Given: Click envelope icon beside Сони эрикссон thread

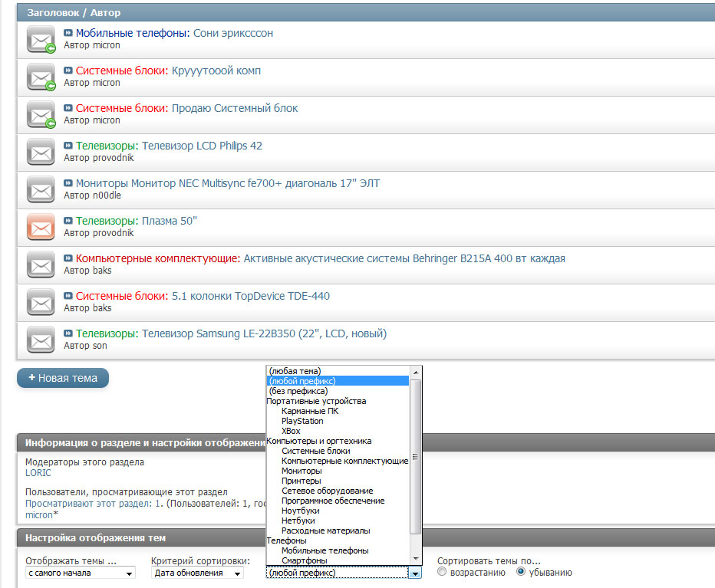Looking at the screenshot, I should click(x=41, y=39).
